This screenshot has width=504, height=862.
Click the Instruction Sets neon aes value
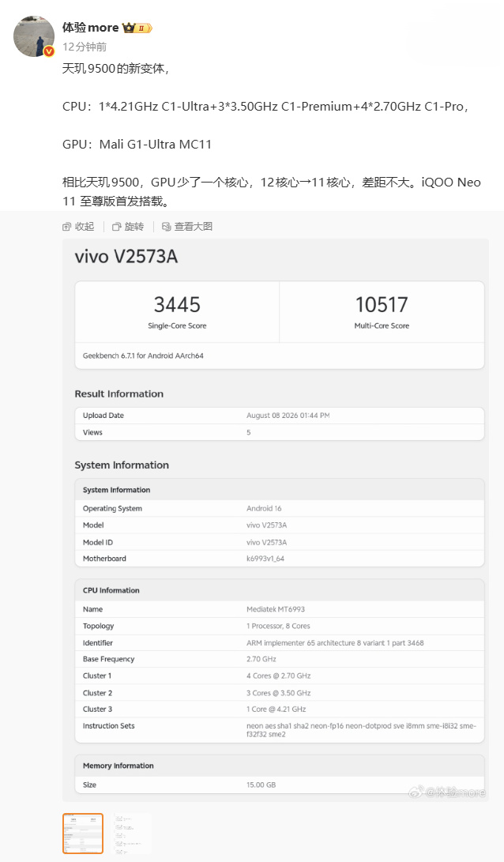[361, 730]
